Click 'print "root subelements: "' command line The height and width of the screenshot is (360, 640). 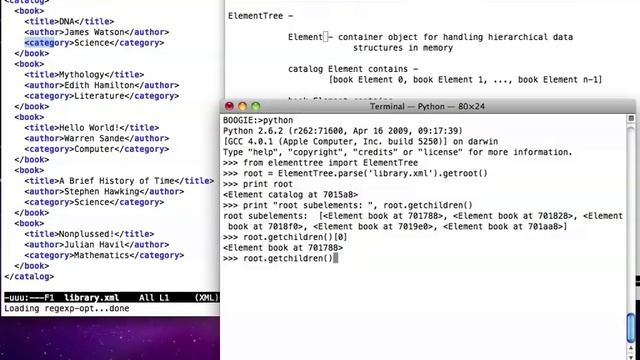tap(348, 205)
